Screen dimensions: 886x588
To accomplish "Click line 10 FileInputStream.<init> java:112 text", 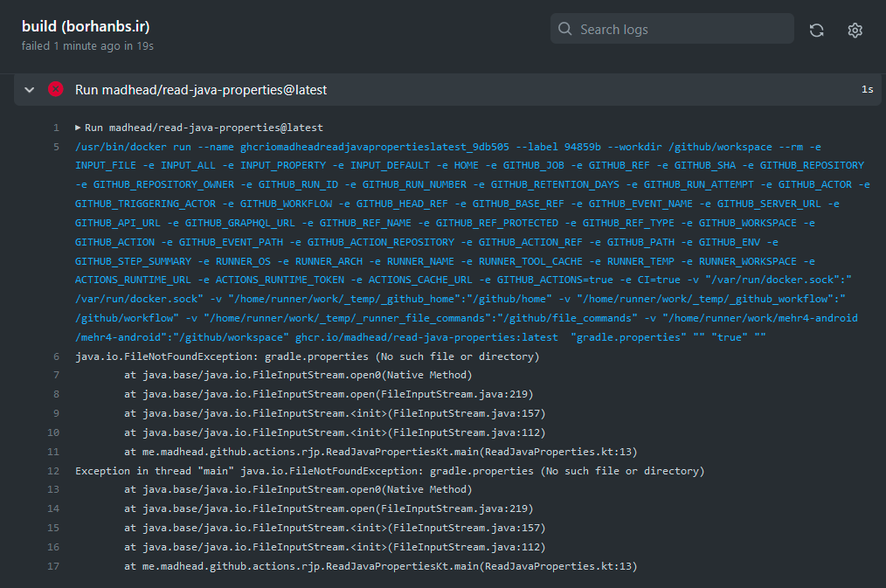I will (x=335, y=432).
